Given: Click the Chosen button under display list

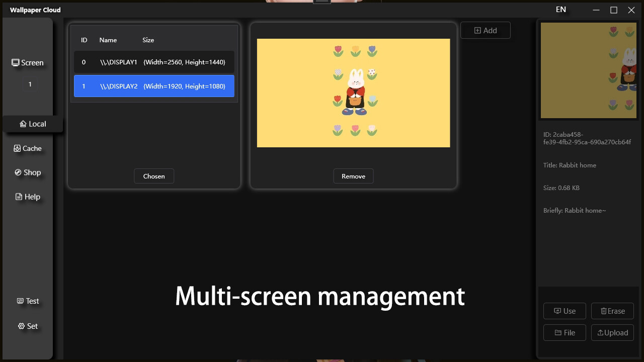Looking at the screenshot, I should [154, 176].
